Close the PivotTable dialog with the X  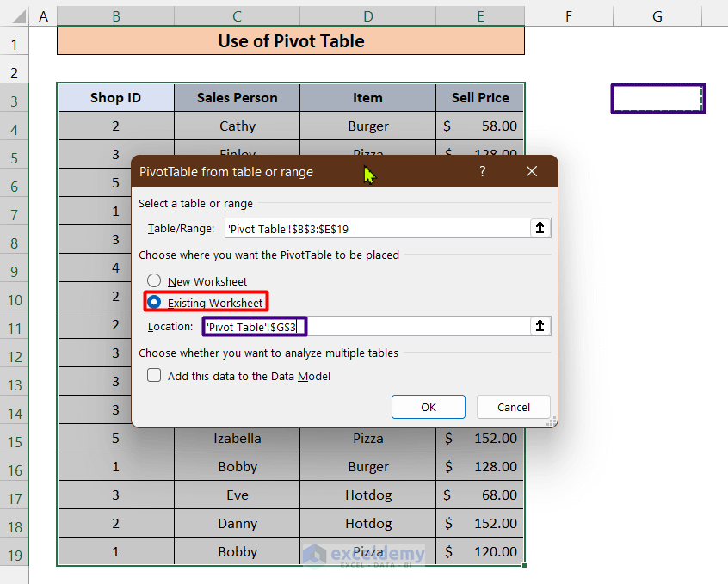(x=531, y=171)
